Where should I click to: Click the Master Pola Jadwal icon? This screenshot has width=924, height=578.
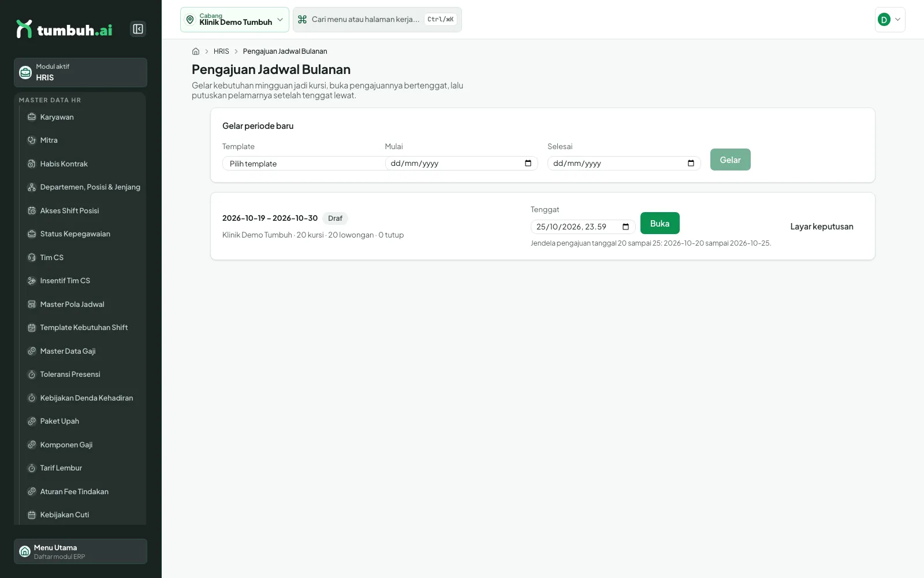[x=32, y=305]
